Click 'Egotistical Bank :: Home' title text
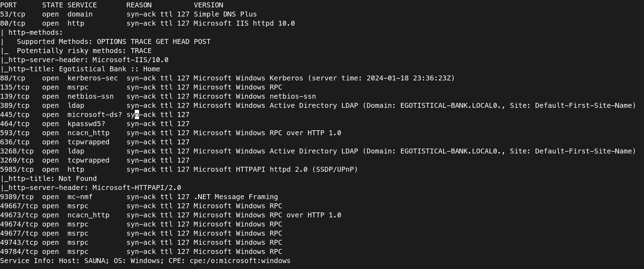The width and height of the screenshot is (644, 269). click(x=109, y=69)
